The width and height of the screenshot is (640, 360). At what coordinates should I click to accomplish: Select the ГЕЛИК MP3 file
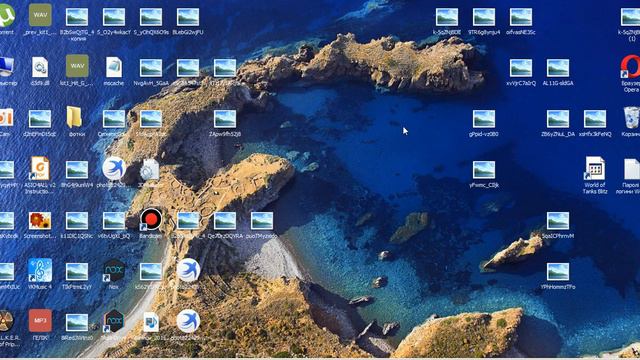click(x=40, y=321)
